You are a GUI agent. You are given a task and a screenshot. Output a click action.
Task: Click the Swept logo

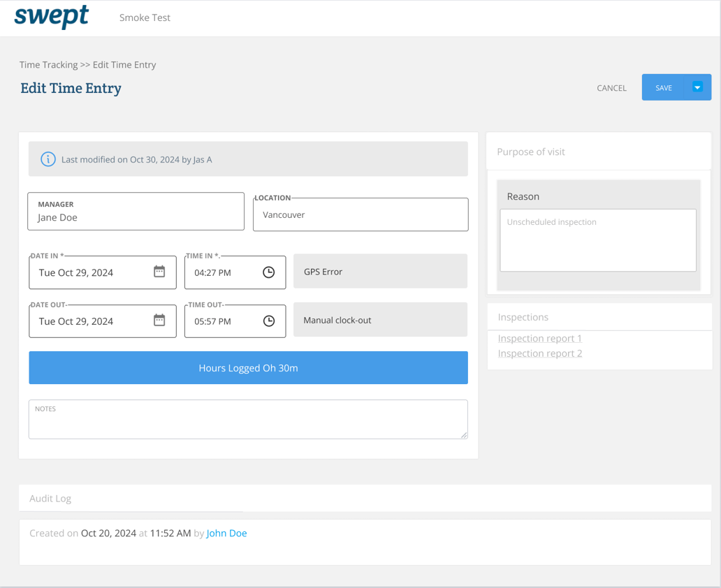pyautogui.click(x=52, y=17)
